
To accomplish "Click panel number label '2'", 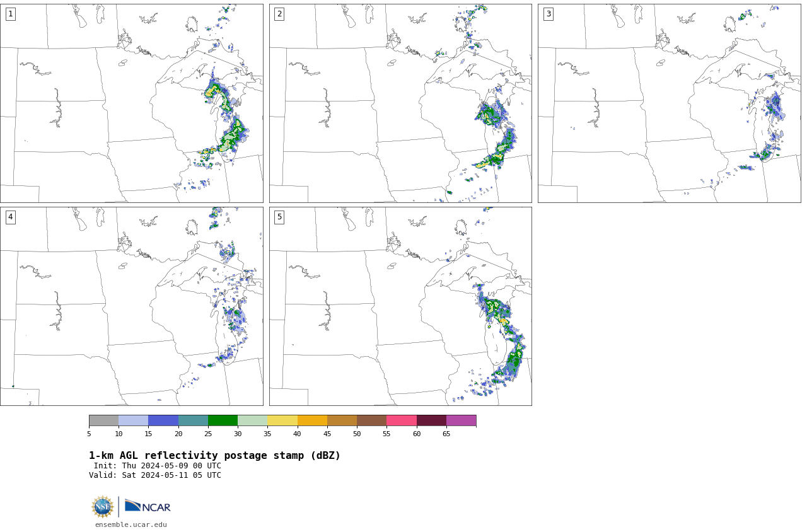I will tap(279, 14).
